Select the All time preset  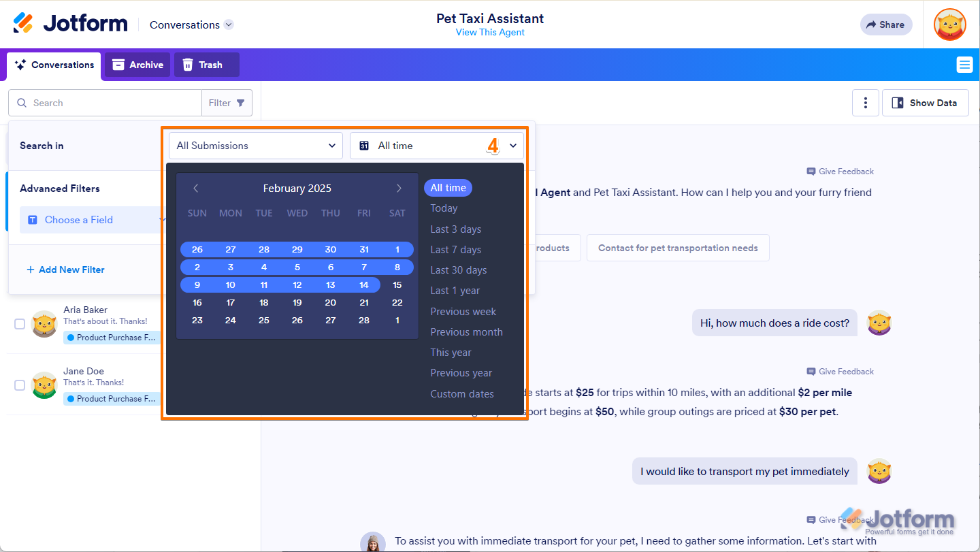(x=448, y=188)
